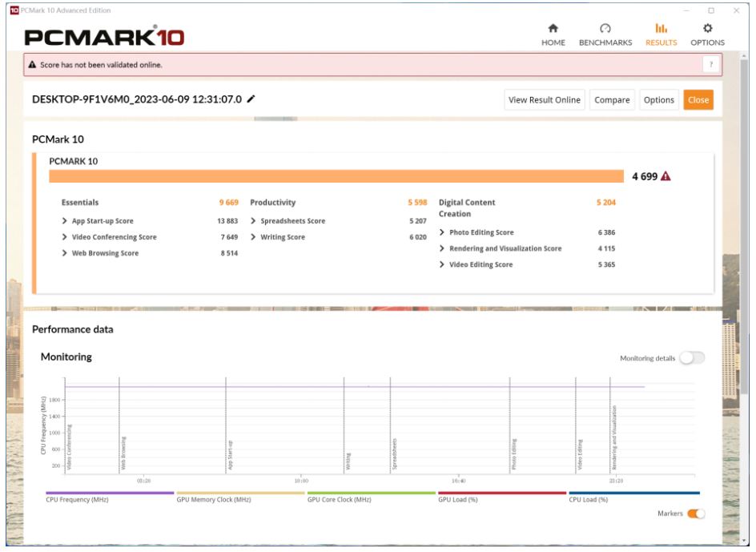Click the View Result Online button
The height and width of the screenshot is (552, 756).
(x=545, y=100)
